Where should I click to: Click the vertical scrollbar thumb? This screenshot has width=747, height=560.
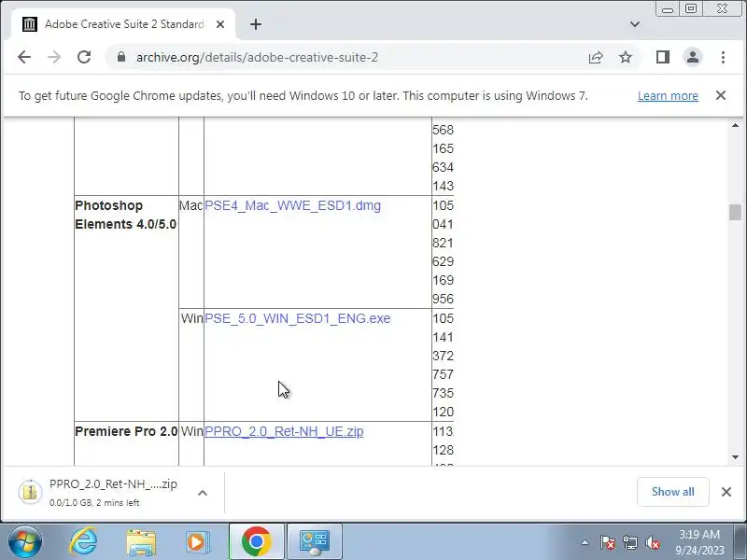click(735, 213)
